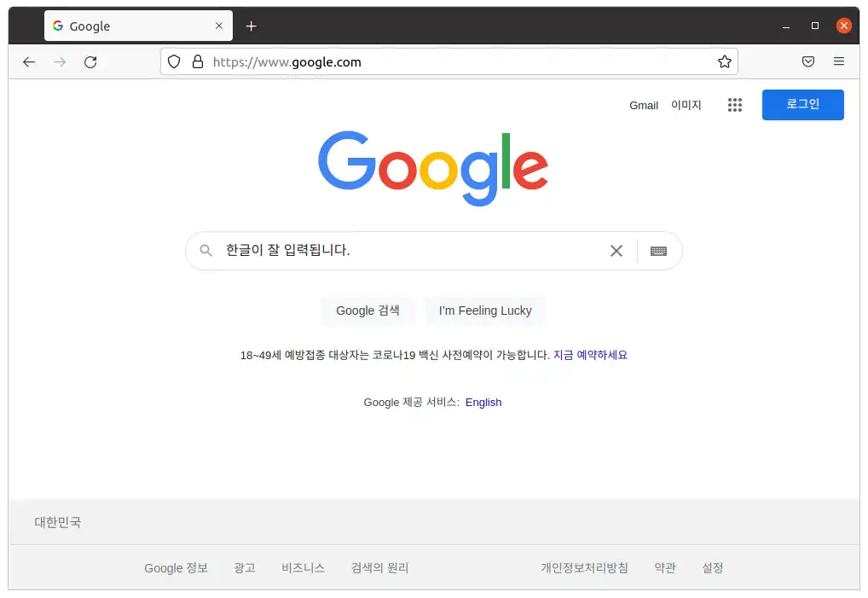
Task: Open the 이미지 link
Action: point(686,105)
